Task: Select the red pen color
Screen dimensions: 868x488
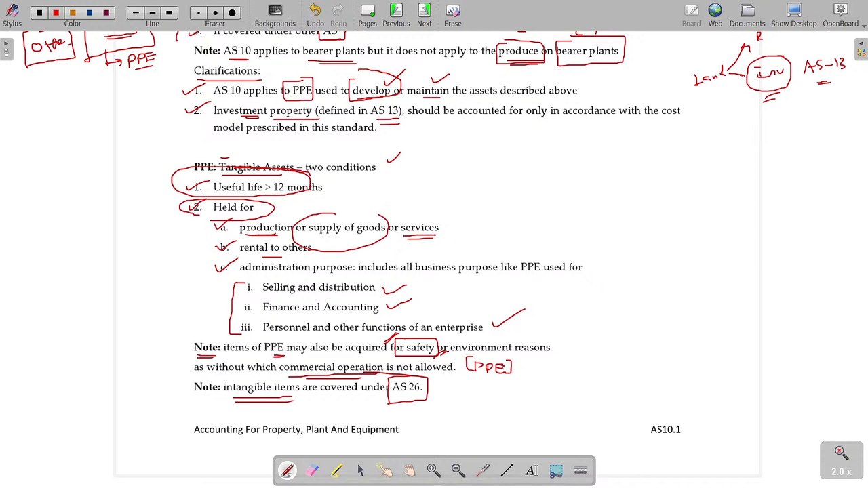Action: [56, 13]
